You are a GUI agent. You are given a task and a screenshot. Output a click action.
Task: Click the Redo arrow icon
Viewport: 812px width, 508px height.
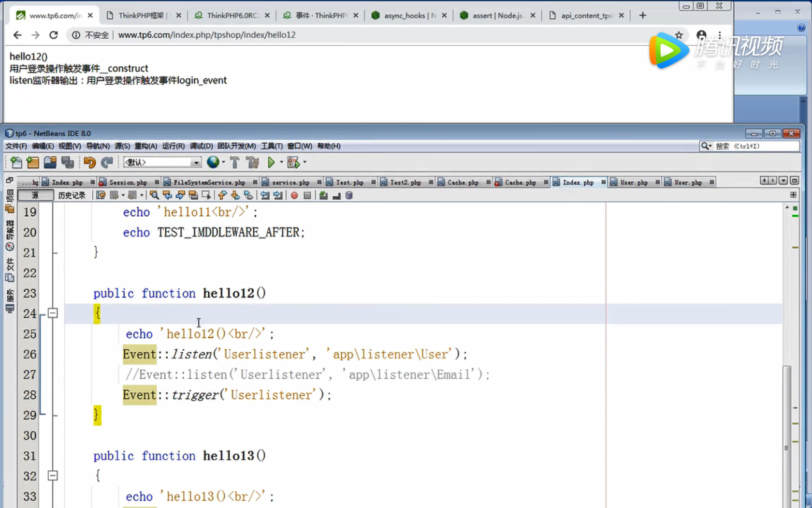107,163
